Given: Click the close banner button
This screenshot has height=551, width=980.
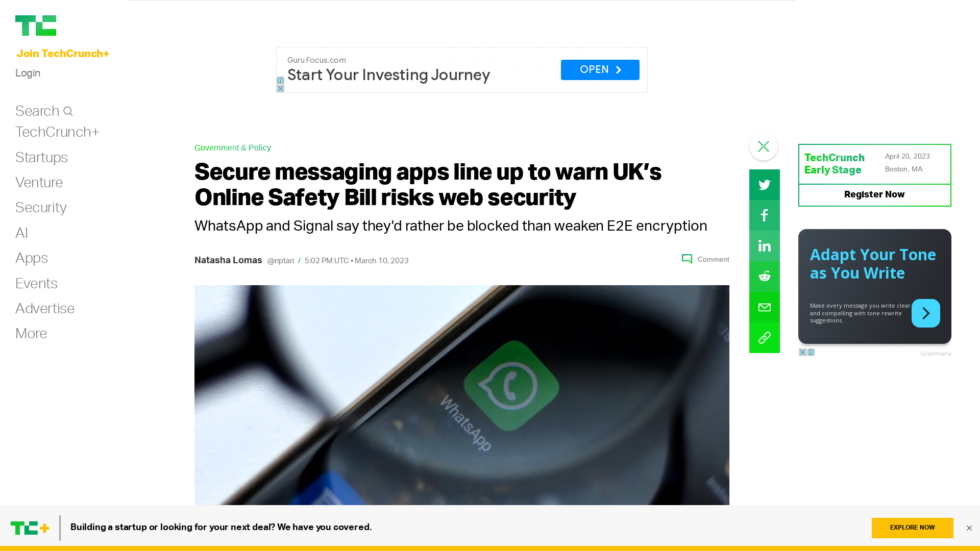Looking at the screenshot, I should coord(969,529).
